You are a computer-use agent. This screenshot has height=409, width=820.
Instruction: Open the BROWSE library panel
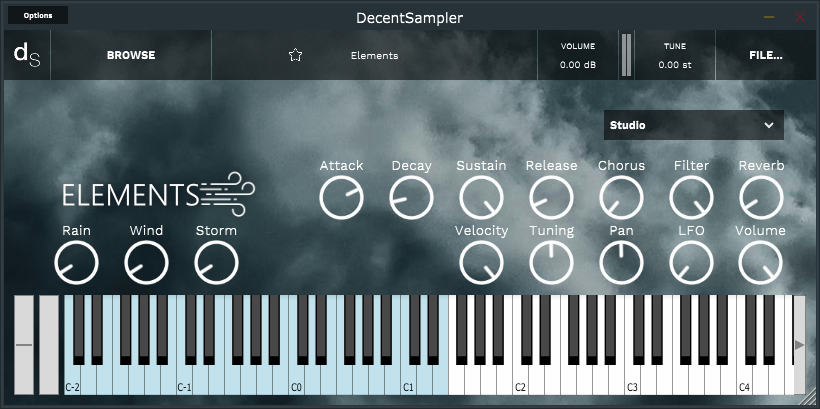(x=131, y=55)
